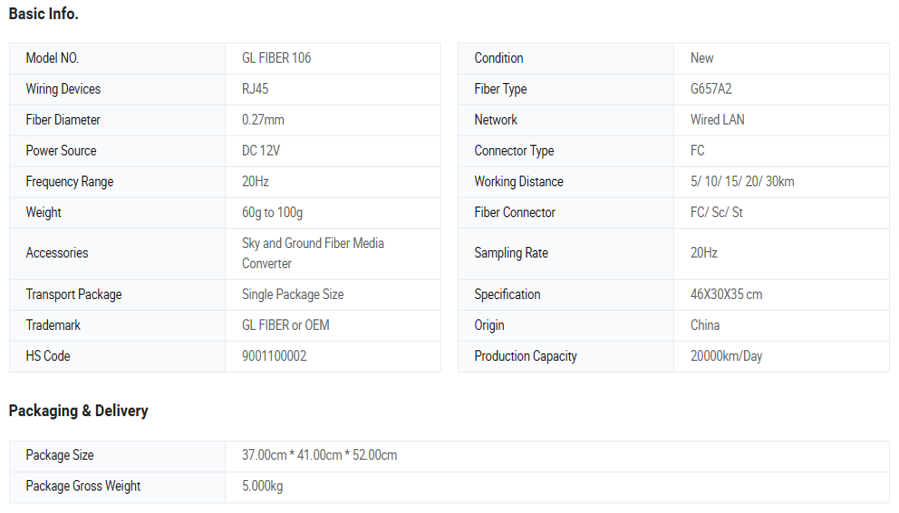
Task: Select the GL FIBER or OEM trademark value
Action: tap(285, 326)
